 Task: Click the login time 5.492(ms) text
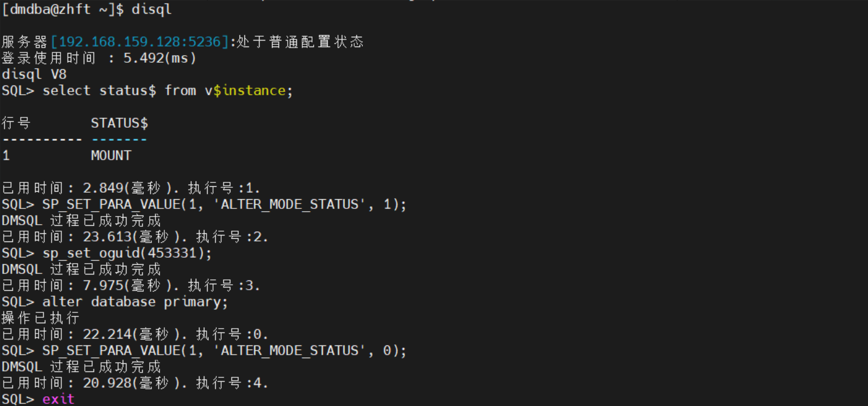click(x=160, y=58)
